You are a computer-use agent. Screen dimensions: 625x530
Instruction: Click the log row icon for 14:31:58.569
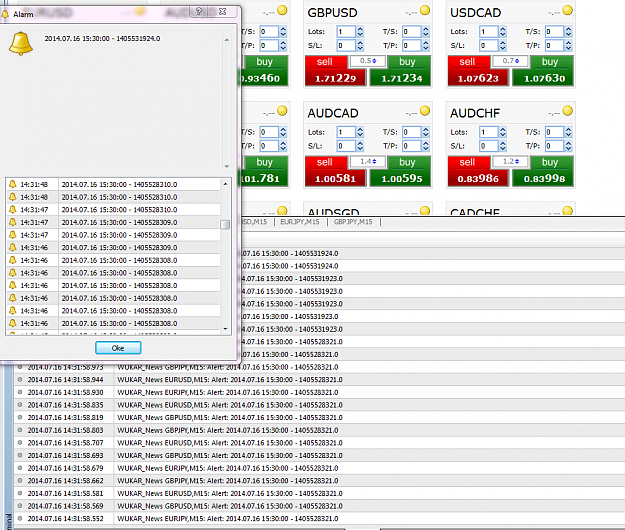click(x=20, y=506)
